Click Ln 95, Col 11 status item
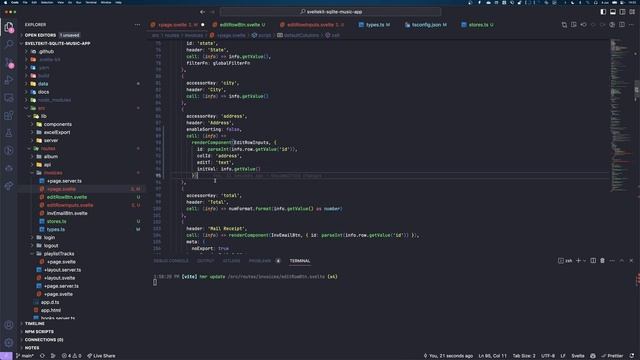Screen dimensions: 640x360 [x=493, y=356]
